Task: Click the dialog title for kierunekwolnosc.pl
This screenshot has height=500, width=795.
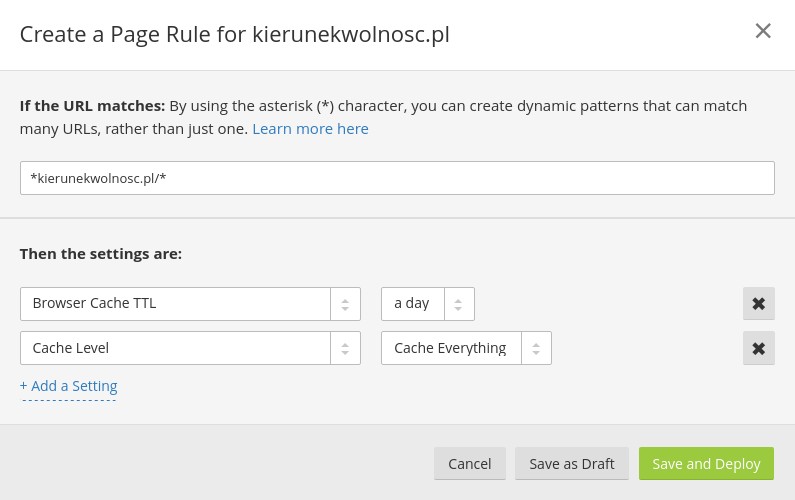Action: pyautogui.click(x=235, y=34)
